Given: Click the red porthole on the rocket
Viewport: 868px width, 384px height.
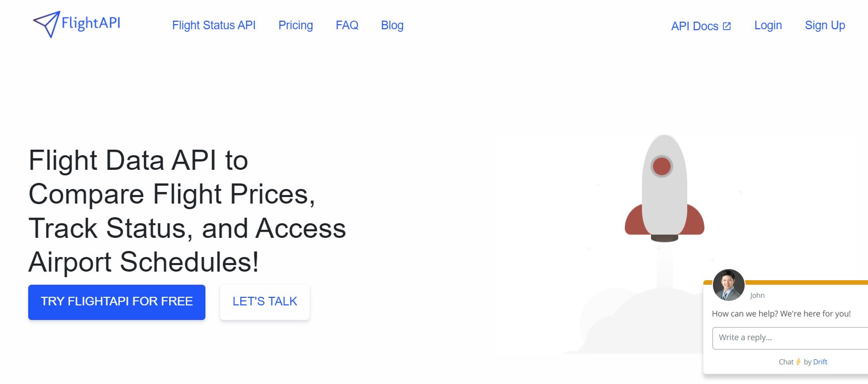Looking at the screenshot, I should 662,166.
